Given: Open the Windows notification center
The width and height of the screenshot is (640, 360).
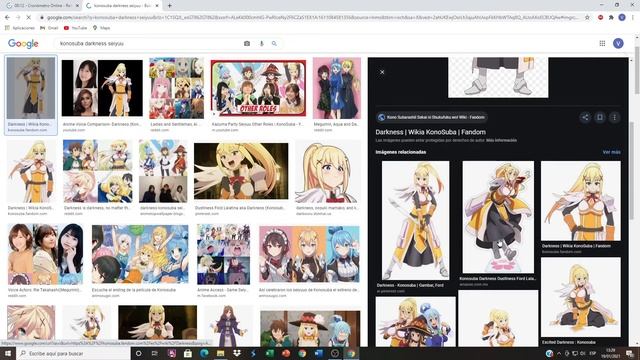Looking at the screenshot, I should point(630,353).
